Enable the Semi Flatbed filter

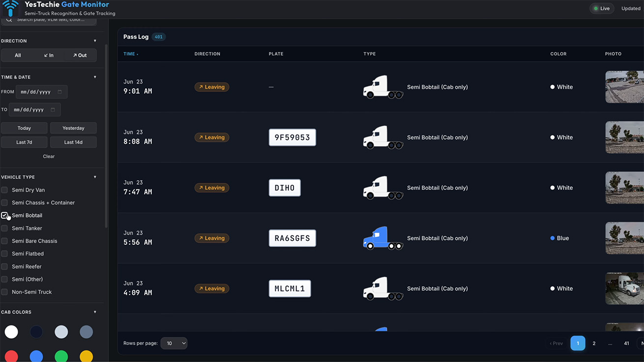4,254
